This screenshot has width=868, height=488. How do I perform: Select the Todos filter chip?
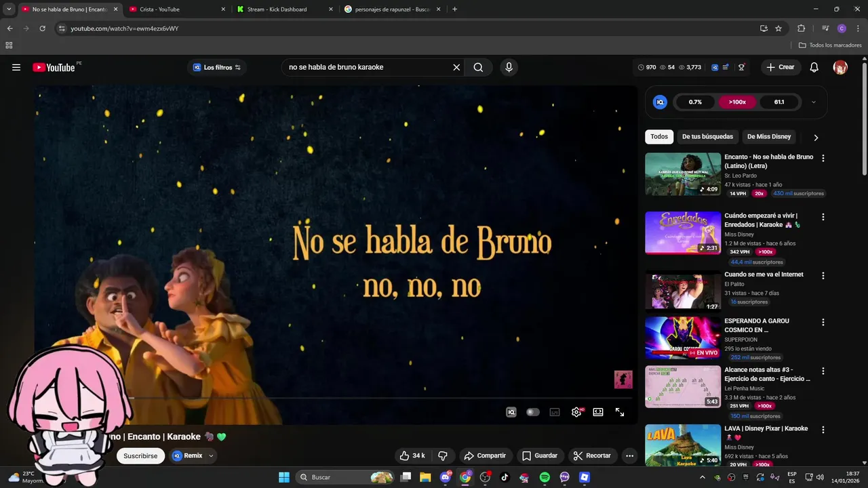coord(659,137)
